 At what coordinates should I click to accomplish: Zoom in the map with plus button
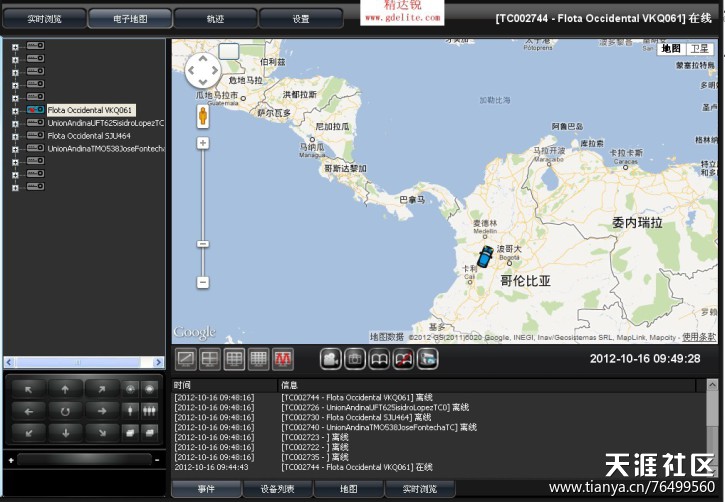203,143
